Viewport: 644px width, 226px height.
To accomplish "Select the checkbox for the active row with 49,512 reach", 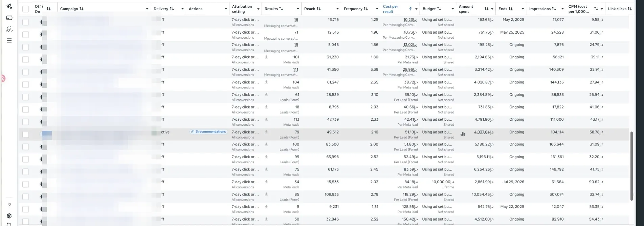I will 25,135.
